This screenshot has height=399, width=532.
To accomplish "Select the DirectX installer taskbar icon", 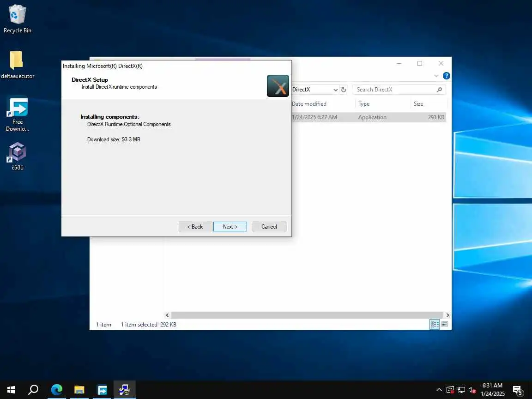I will (x=125, y=389).
